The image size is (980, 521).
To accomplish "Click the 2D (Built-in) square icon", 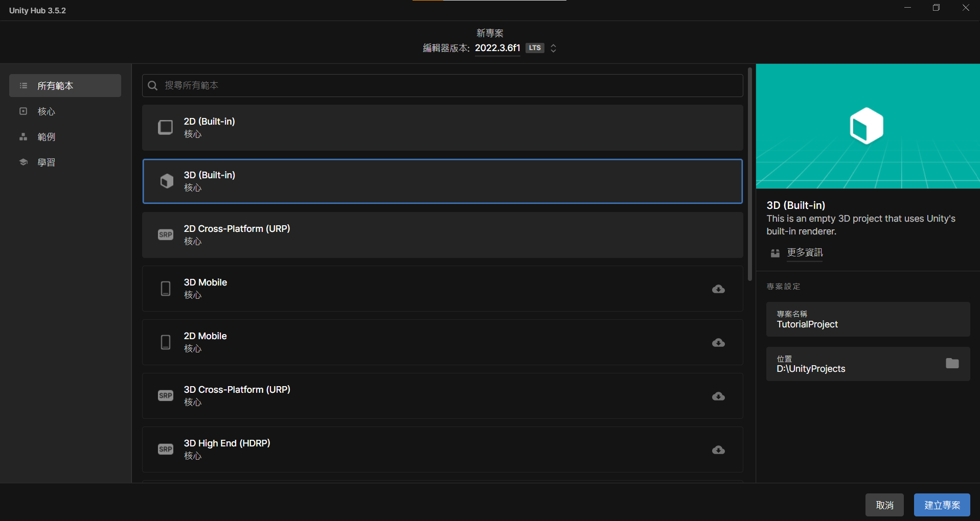I will [165, 127].
